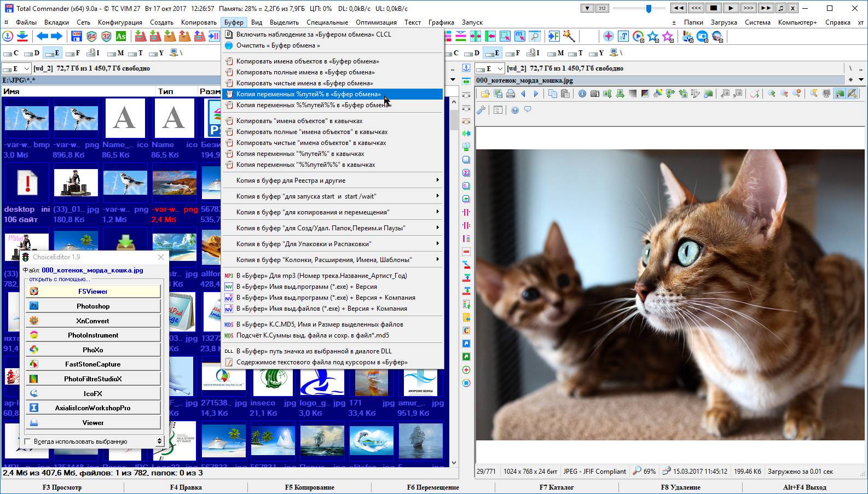Switch the right panel to drive T
The height and width of the screenshot is (494, 868).
click(x=575, y=53)
